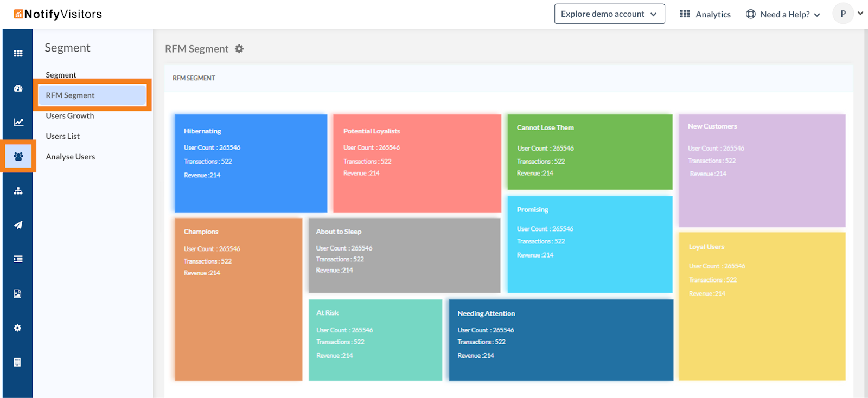Select the users group sidebar icon
The height and width of the screenshot is (398, 868).
(x=18, y=156)
